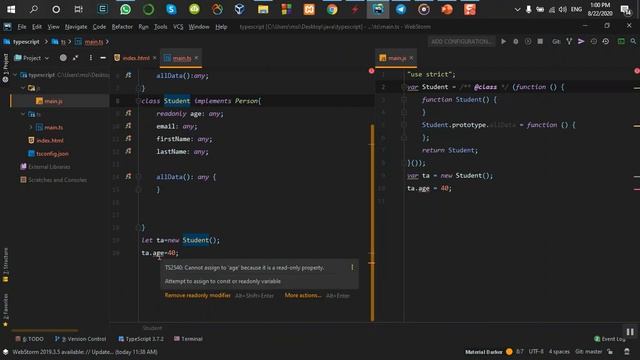Click More actions... in the error tooltip

303,295
